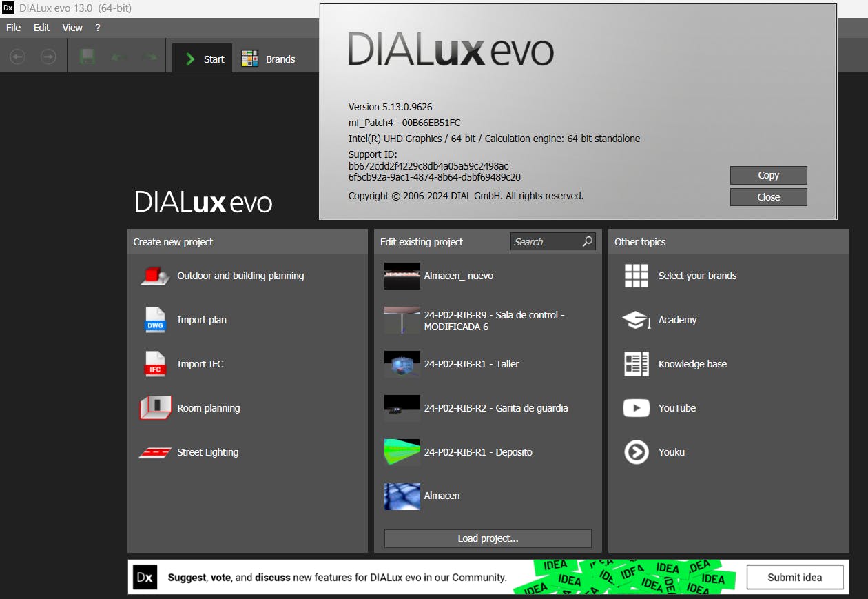
Task: Select the Street Lighting label
Action: [x=208, y=452]
